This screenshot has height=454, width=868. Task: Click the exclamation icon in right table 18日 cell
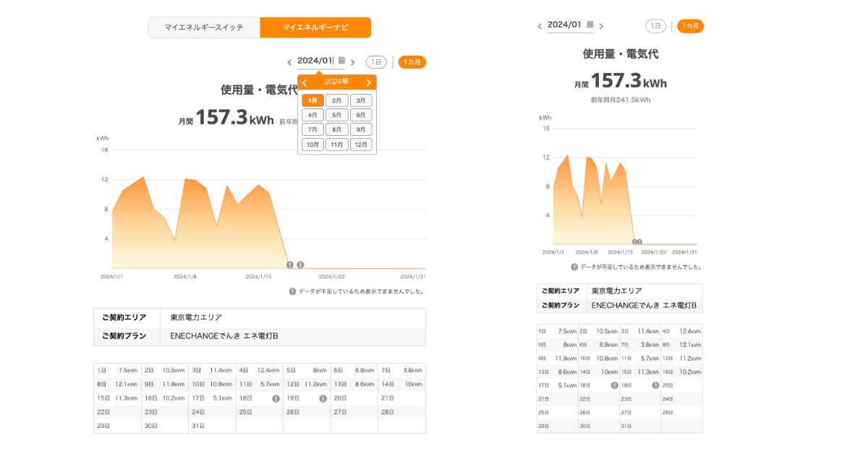[x=615, y=385]
